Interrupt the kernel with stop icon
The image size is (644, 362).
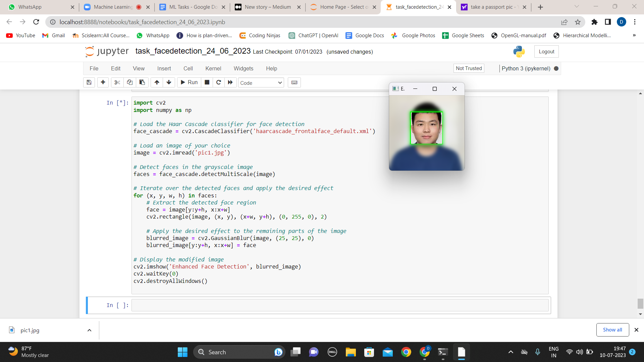tap(207, 82)
